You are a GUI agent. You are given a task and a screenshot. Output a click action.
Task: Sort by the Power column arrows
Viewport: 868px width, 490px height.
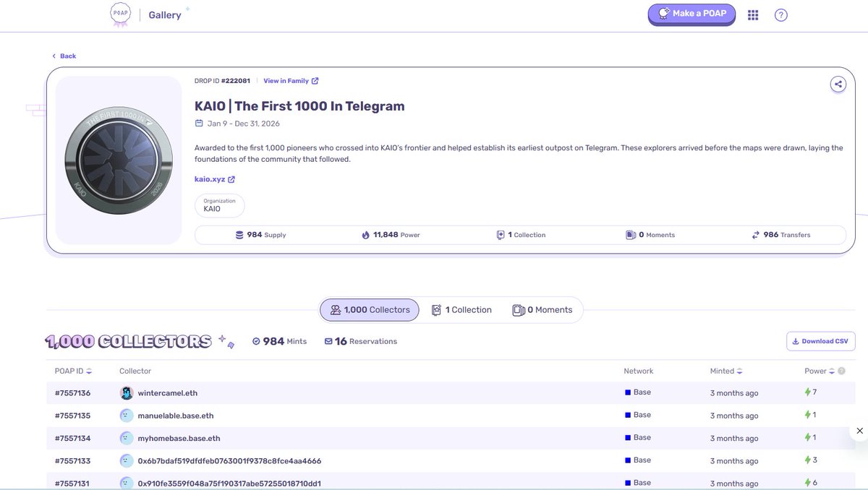pyautogui.click(x=832, y=371)
